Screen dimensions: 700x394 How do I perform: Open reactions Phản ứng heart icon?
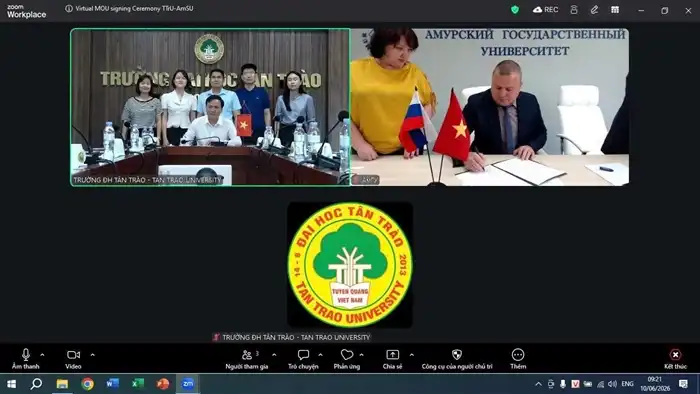point(346,359)
